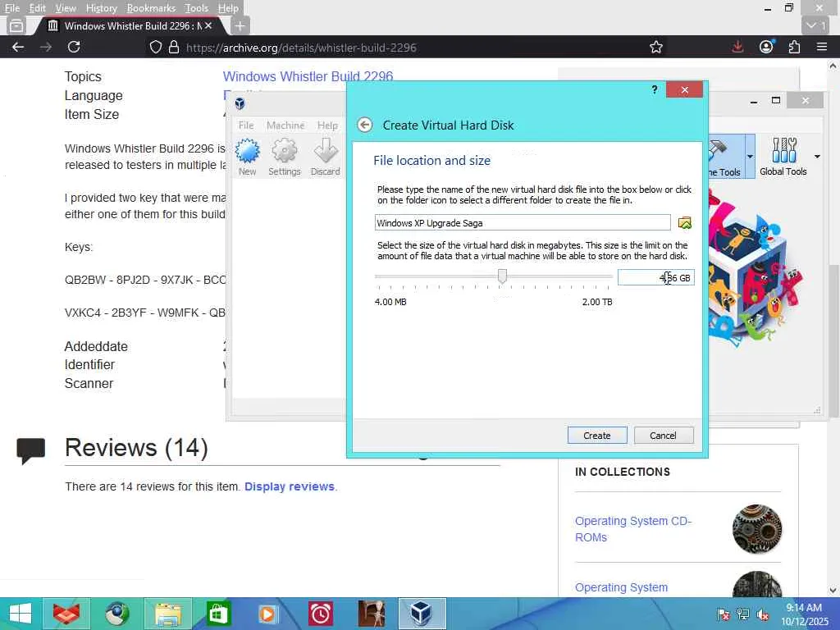Open the sidebar view icon beside tabs
This screenshot has height=630, width=840.
point(16,25)
